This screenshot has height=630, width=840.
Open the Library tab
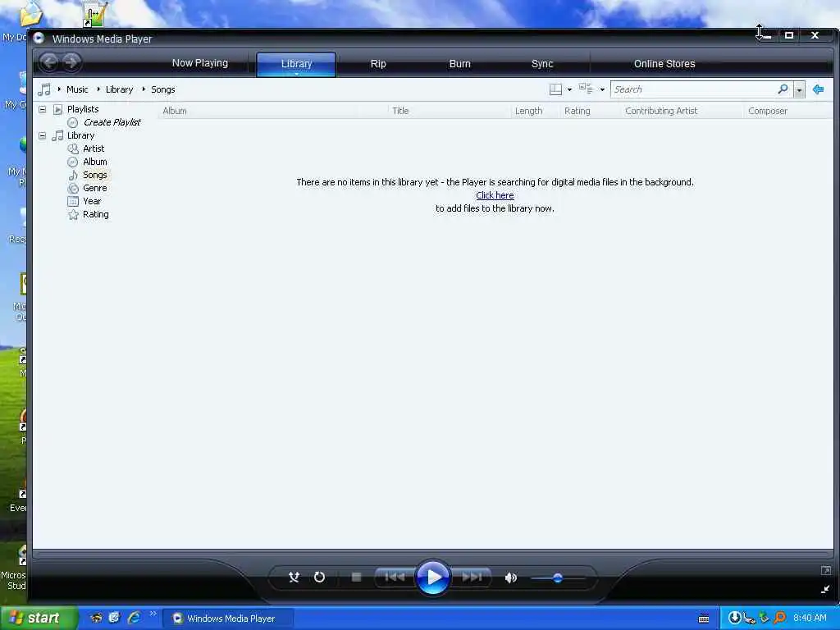pos(296,63)
